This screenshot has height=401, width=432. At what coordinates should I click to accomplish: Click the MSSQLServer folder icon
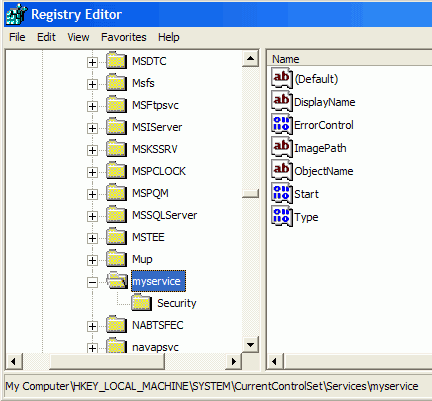[x=116, y=214]
